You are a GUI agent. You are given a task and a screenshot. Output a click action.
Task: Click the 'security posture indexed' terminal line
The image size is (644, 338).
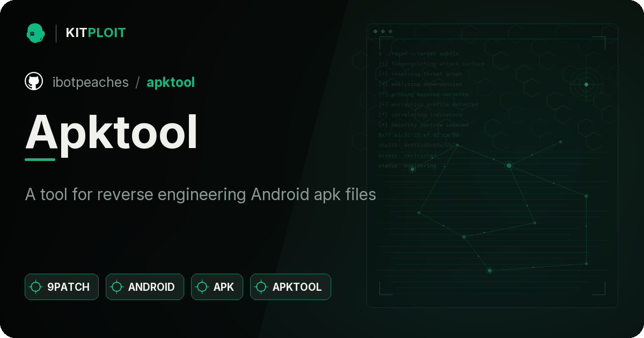pos(423,125)
